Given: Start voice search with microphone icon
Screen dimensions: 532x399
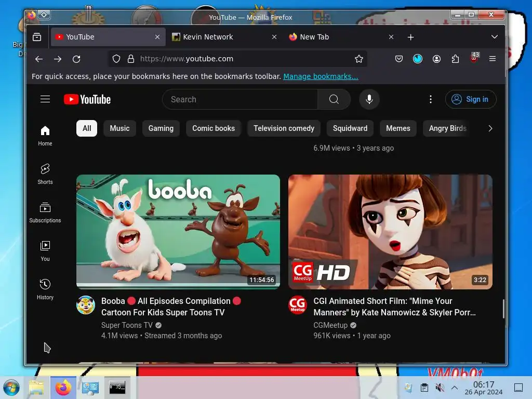Looking at the screenshot, I should (369, 99).
